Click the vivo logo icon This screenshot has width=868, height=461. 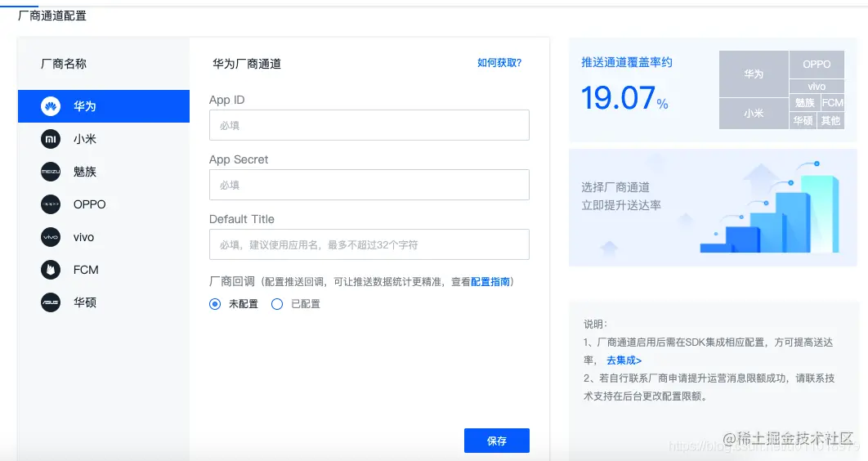(x=51, y=237)
